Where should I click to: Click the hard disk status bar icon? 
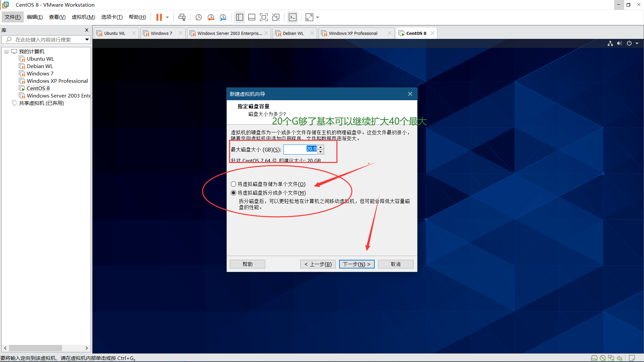[594, 358]
